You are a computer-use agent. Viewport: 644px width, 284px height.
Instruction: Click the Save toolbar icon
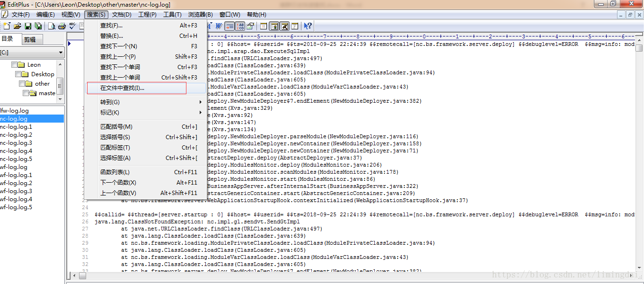pyautogui.click(x=28, y=26)
